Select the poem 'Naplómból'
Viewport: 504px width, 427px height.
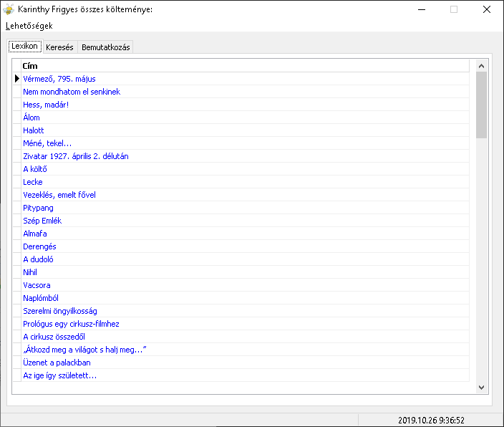tap(246, 298)
